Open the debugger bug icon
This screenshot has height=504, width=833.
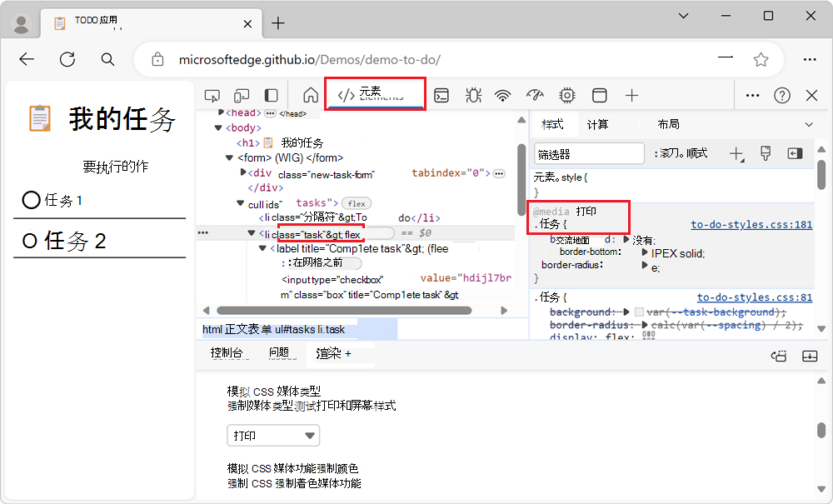(x=473, y=95)
